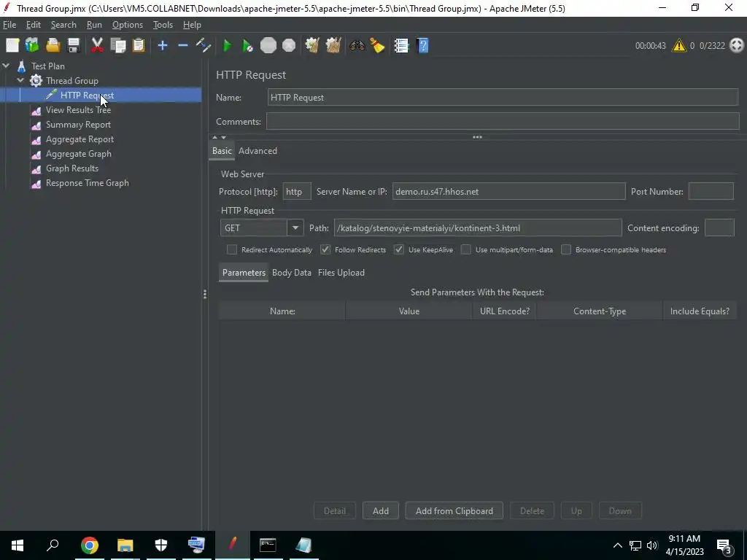Viewport: 747px width, 560px height.
Task: Open Search with binoculars icon
Action: pyautogui.click(x=357, y=45)
